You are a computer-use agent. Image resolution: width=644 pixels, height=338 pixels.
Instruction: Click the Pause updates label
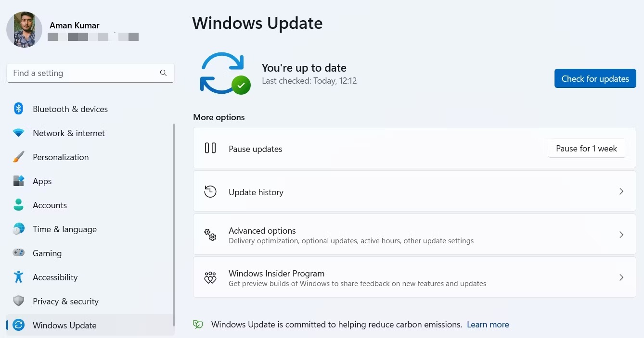click(x=256, y=149)
